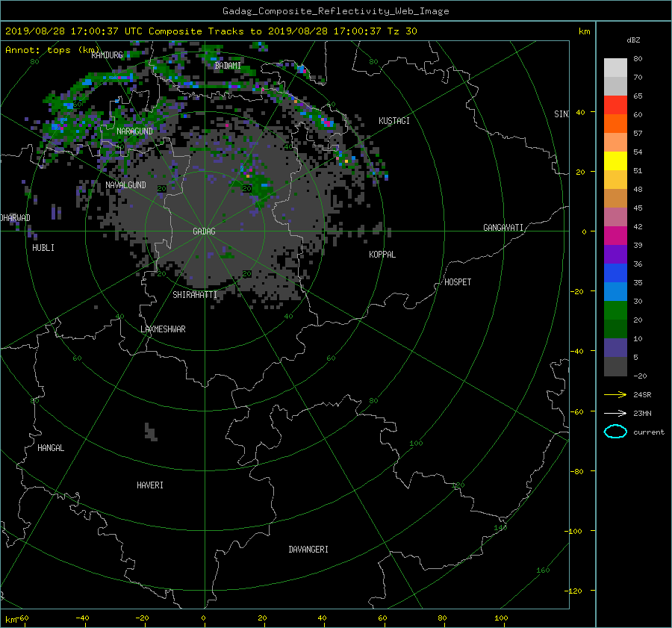Screen dimensions: 672x628
Task: Select the purple 36-39 dBZ color swatch
Action: pyautogui.click(x=615, y=254)
